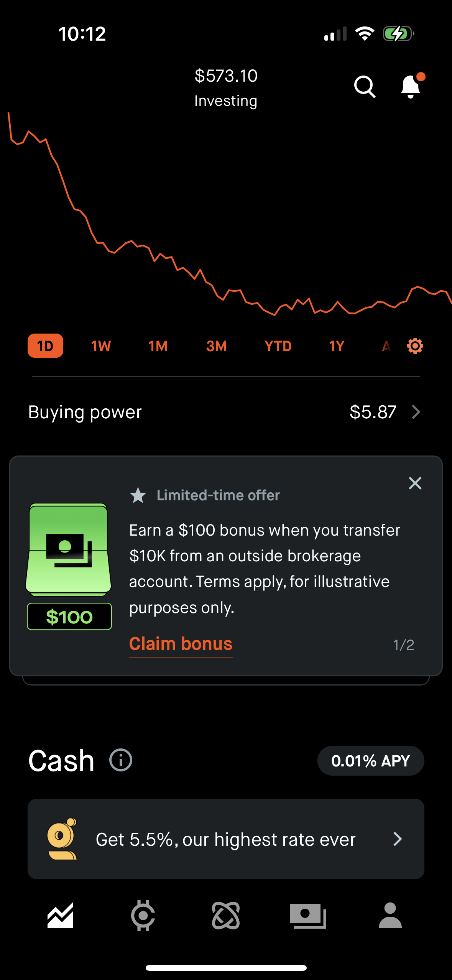This screenshot has width=452, height=980.
Task: Dismiss the limited-time offer card
Action: coord(414,483)
